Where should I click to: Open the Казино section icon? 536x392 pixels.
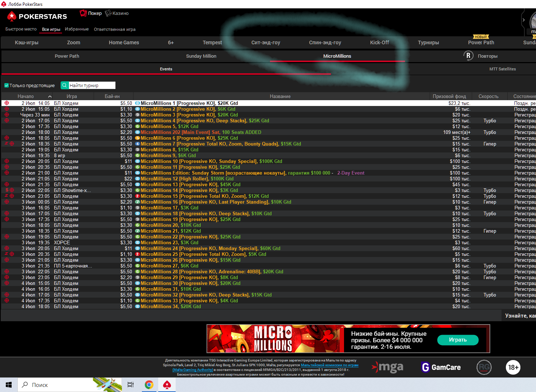[x=108, y=13]
